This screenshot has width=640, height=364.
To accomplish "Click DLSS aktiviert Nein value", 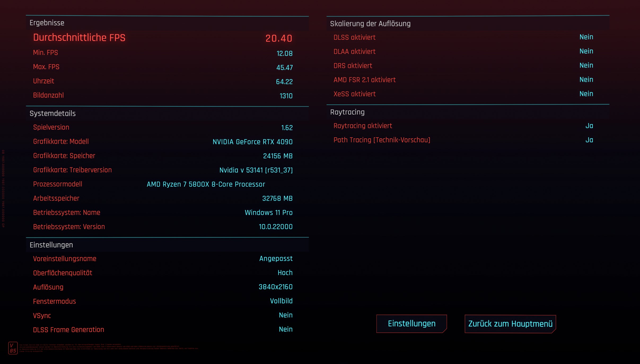I will pos(586,37).
